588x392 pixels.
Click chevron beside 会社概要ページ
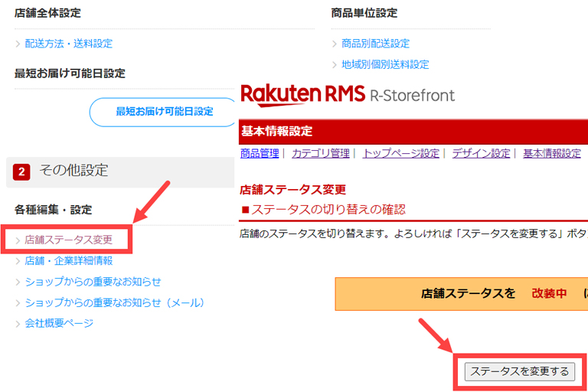[18, 323]
